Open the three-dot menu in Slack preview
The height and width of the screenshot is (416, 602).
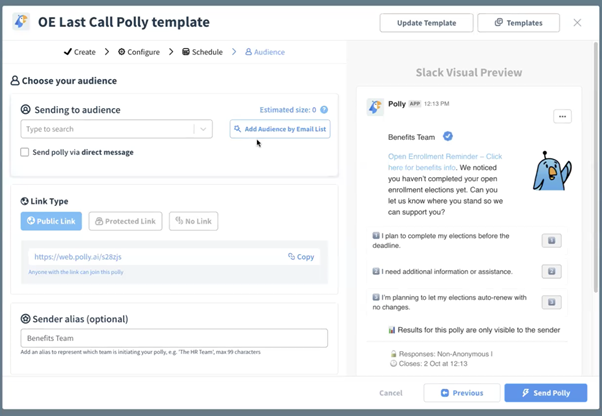[562, 117]
